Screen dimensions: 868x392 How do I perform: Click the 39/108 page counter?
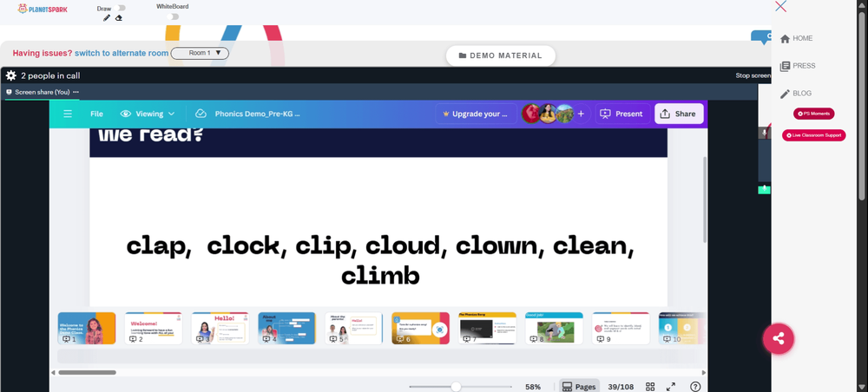coord(621,387)
